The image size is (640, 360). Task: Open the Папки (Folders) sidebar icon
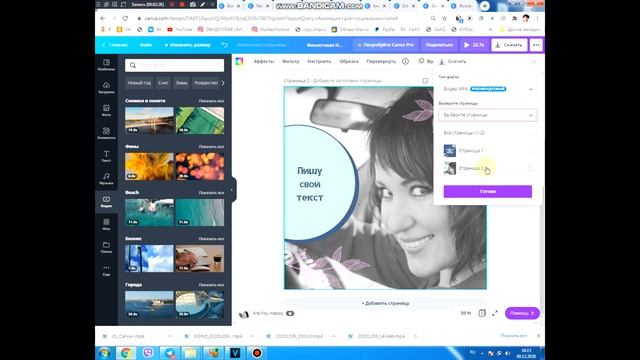[106, 247]
